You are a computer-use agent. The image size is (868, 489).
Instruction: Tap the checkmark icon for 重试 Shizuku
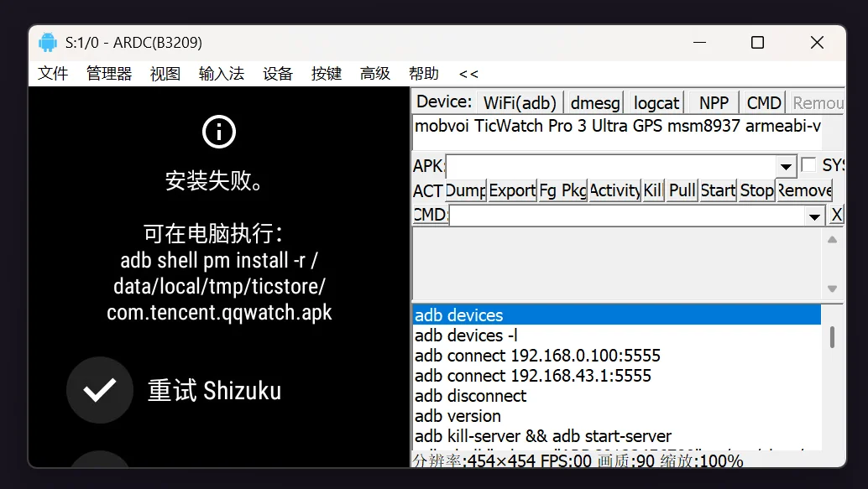99,390
